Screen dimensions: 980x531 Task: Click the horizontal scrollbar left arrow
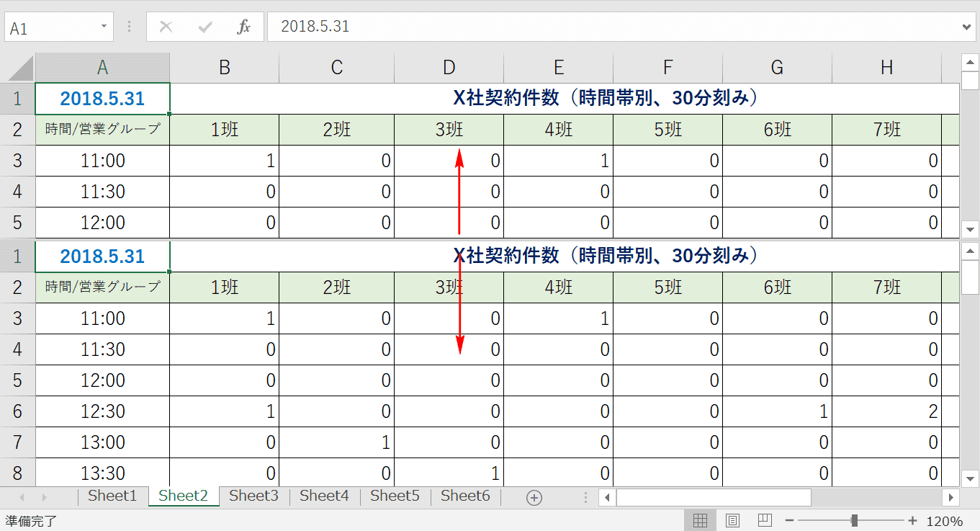608,497
